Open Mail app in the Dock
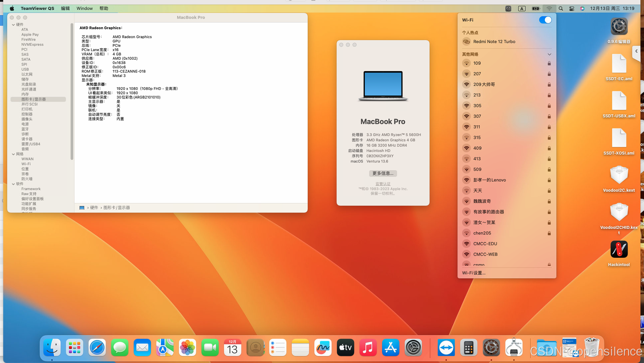The width and height of the screenshot is (644, 363). (142, 348)
